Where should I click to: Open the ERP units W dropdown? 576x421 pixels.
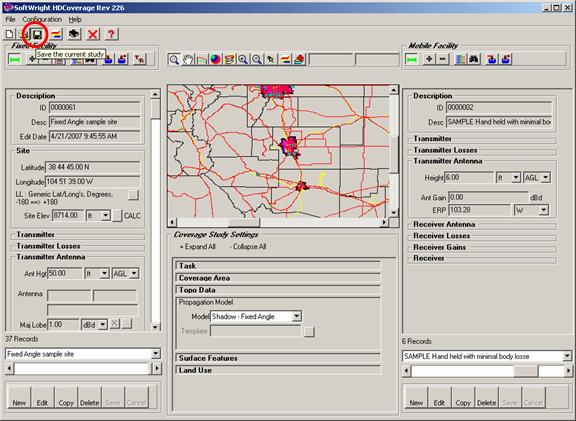[x=543, y=210]
